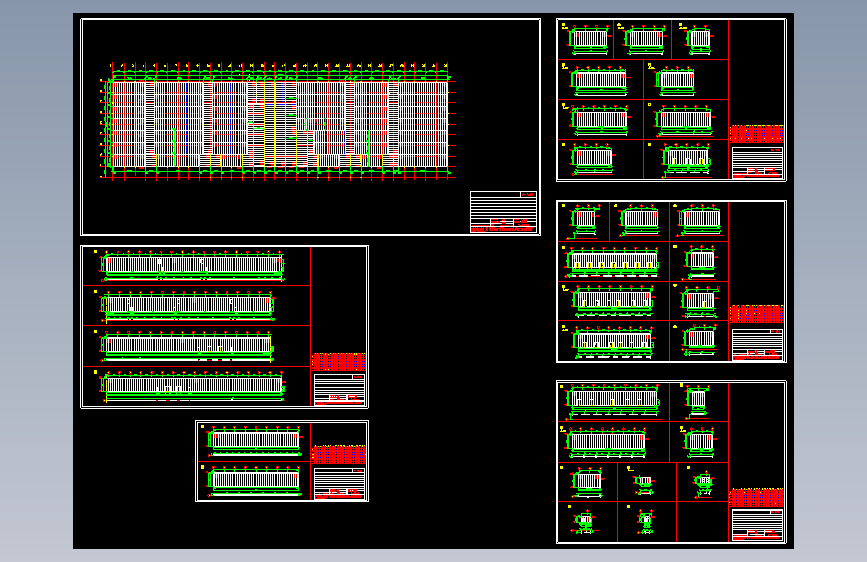Select the sheet with four long elevation drawings
This screenshot has width=867, height=562.
pyautogui.click(x=224, y=327)
